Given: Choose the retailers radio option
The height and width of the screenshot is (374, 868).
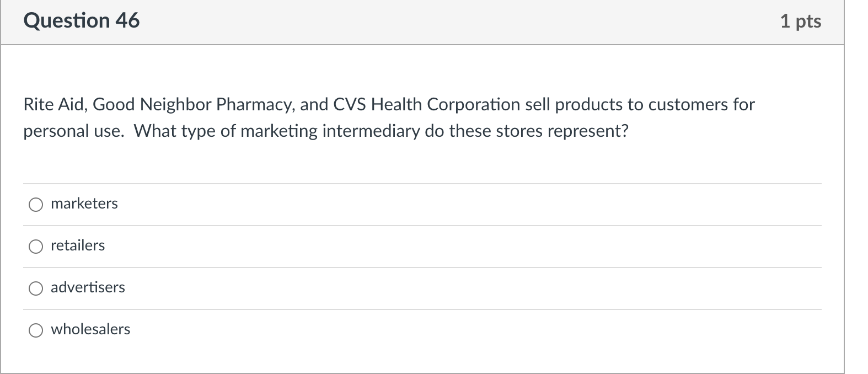Looking at the screenshot, I should click(x=36, y=247).
